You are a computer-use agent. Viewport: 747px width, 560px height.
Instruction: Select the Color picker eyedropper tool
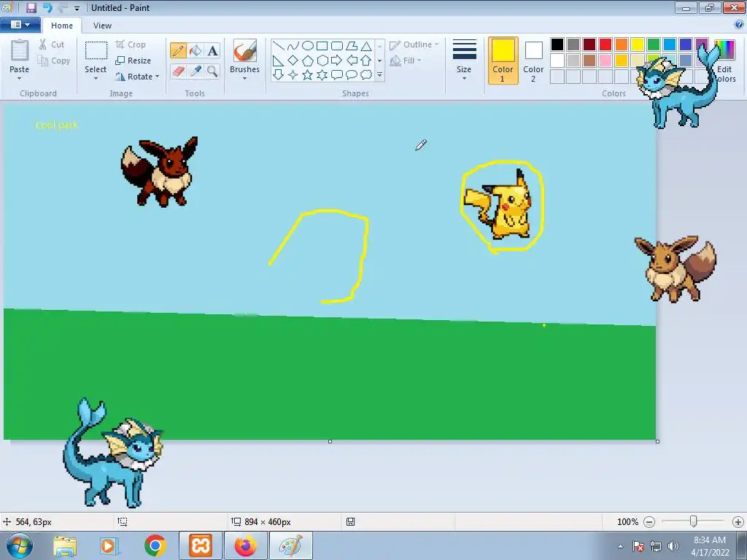pos(196,71)
